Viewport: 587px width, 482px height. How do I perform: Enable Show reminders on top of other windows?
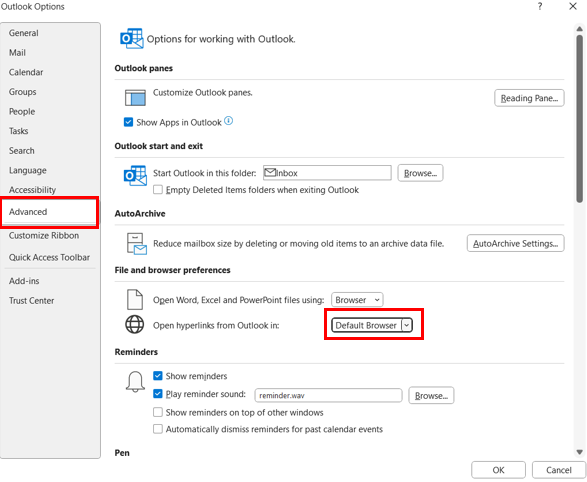pyautogui.click(x=158, y=412)
